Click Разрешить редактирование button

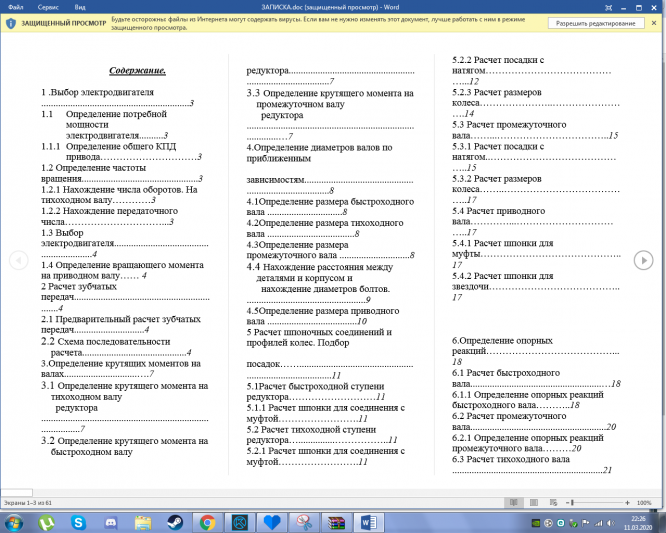[x=595, y=23]
